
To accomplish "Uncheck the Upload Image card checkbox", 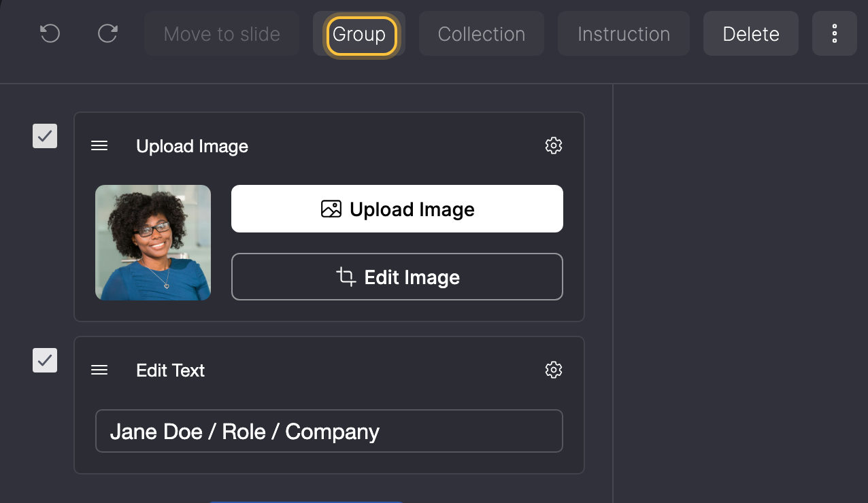I will (45, 136).
